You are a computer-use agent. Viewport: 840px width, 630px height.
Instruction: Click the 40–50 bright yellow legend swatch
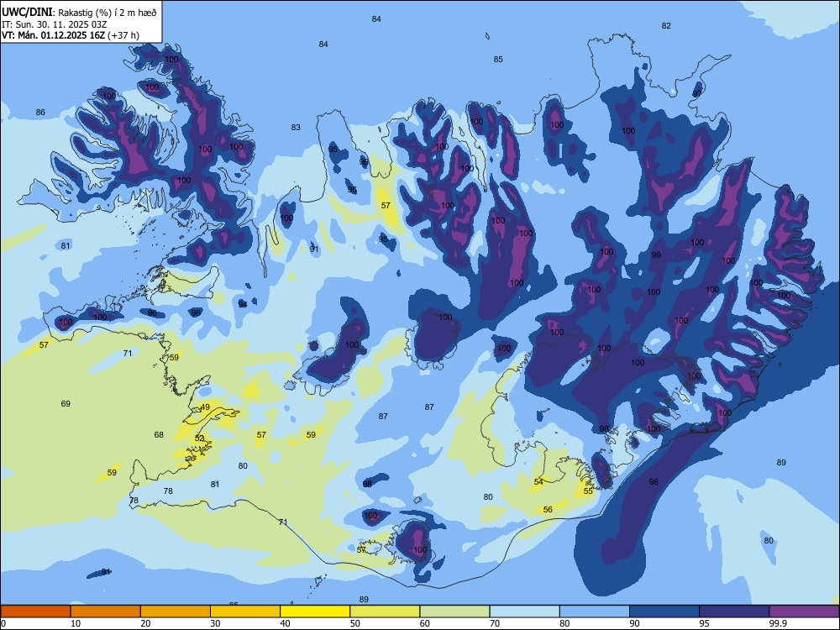(315, 612)
